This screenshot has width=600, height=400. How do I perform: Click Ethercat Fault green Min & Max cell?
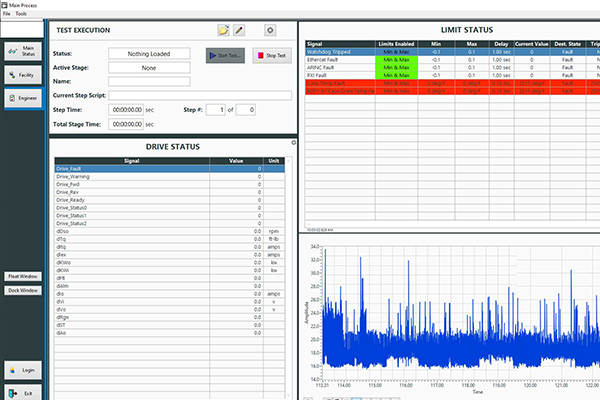tap(396, 60)
